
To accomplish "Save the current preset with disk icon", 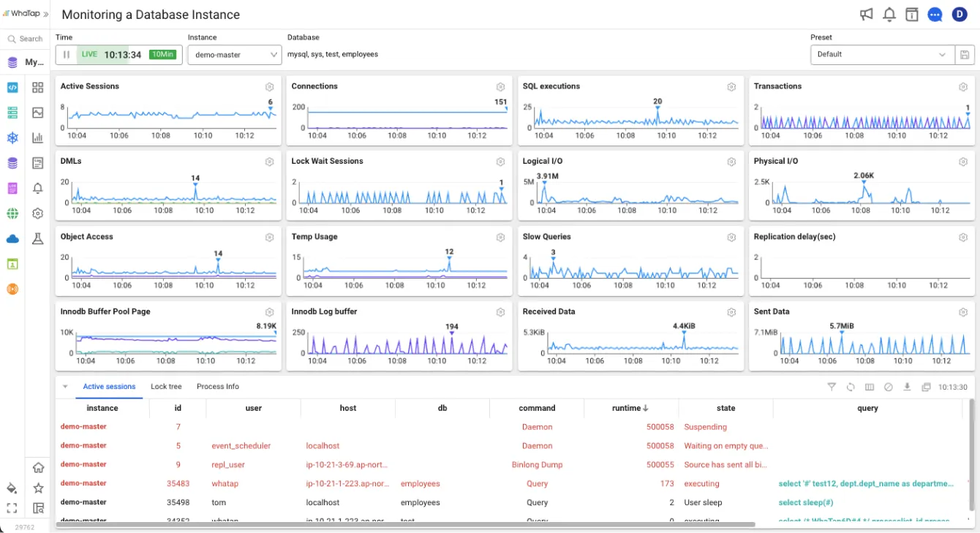I will [x=965, y=55].
